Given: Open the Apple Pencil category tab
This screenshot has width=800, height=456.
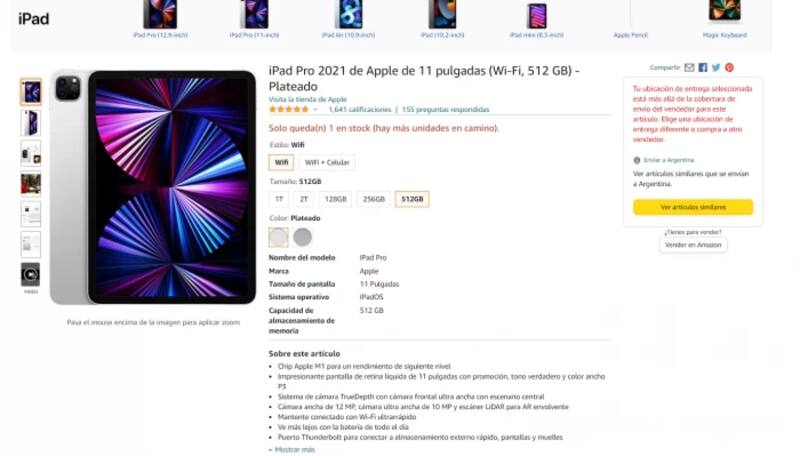Looking at the screenshot, I should click(x=631, y=35).
